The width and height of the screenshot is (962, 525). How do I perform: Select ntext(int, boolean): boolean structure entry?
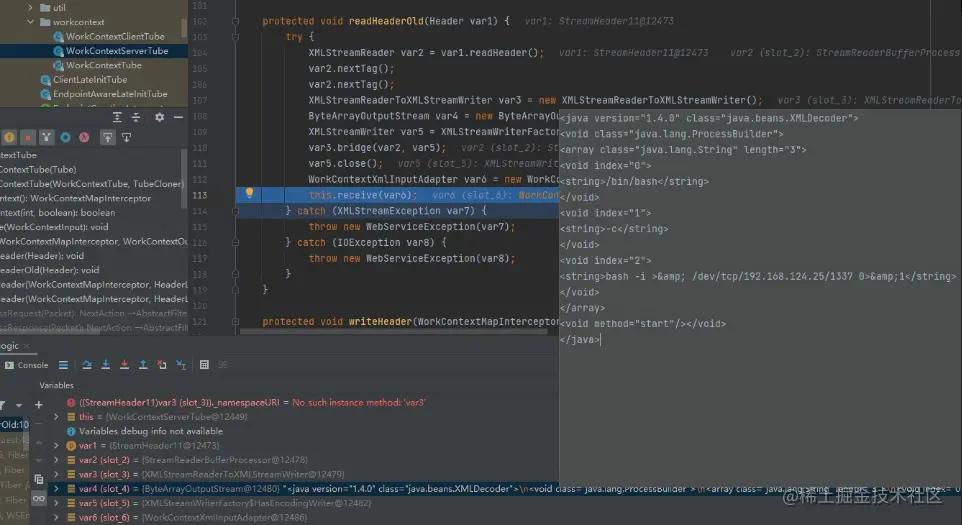click(x=58, y=212)
